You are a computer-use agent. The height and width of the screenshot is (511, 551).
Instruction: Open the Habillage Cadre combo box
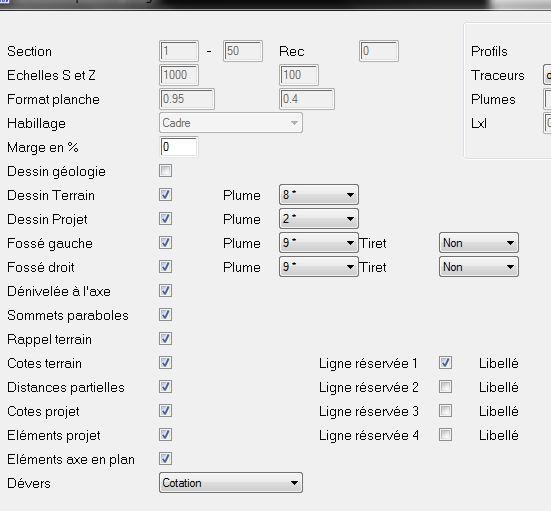[231, 123]
